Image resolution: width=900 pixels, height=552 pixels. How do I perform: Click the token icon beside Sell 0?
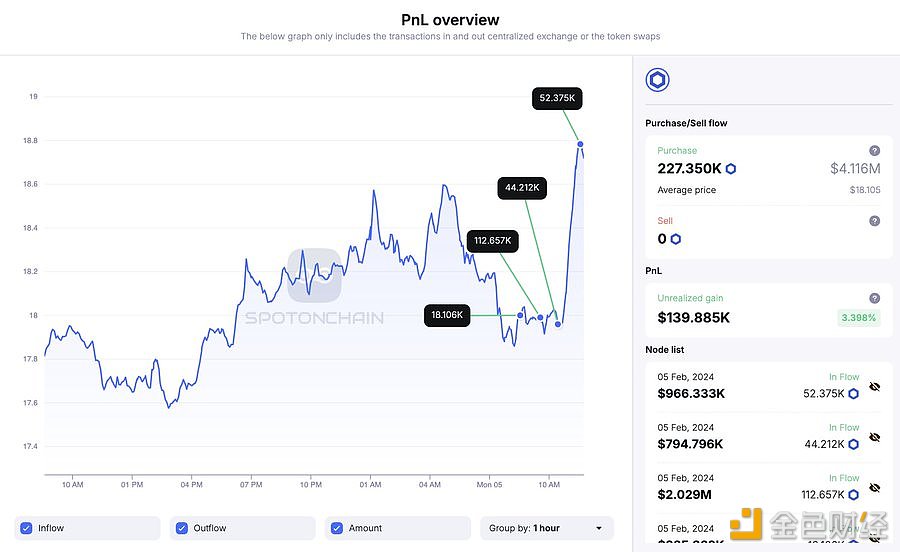(x=676, y=239)
